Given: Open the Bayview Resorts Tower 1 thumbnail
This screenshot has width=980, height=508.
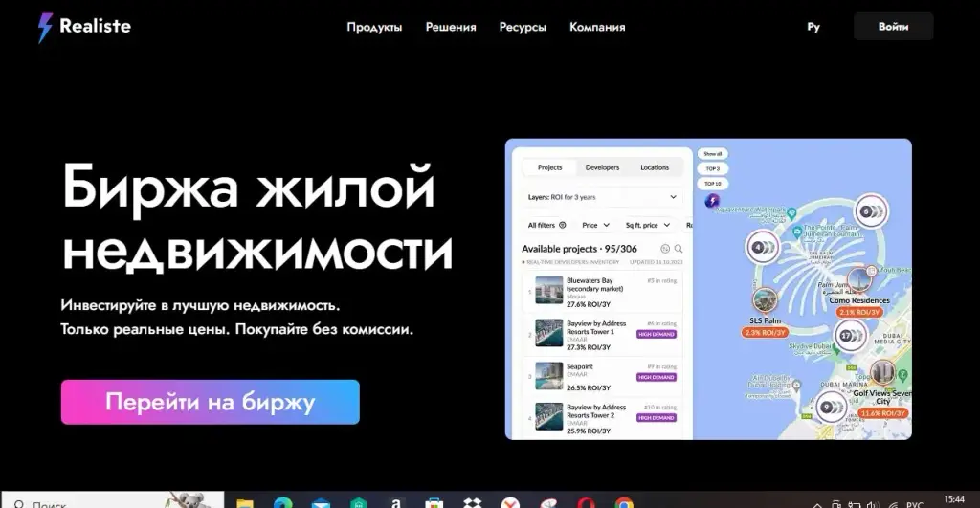Looking at the screenshot, I should pos(548,333).
